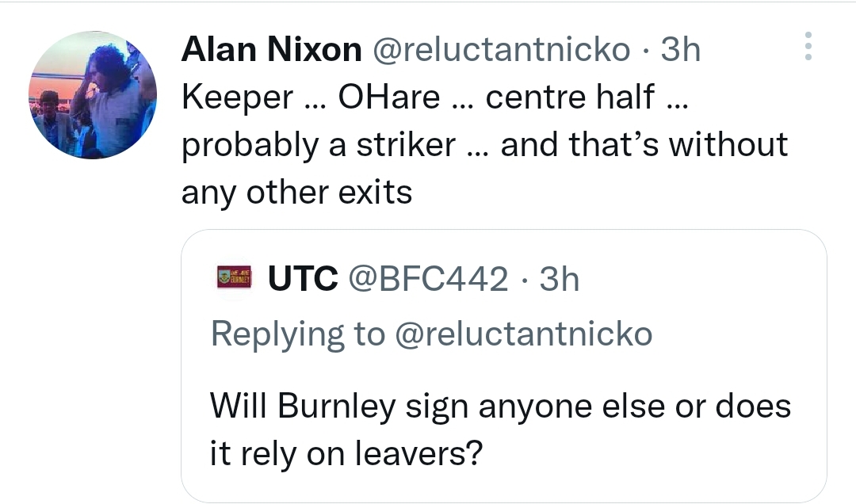The height and width of the screenshot is (504, 856).
Task: Open the UTC display name in quoted tweet
Action: pos(303,279)
